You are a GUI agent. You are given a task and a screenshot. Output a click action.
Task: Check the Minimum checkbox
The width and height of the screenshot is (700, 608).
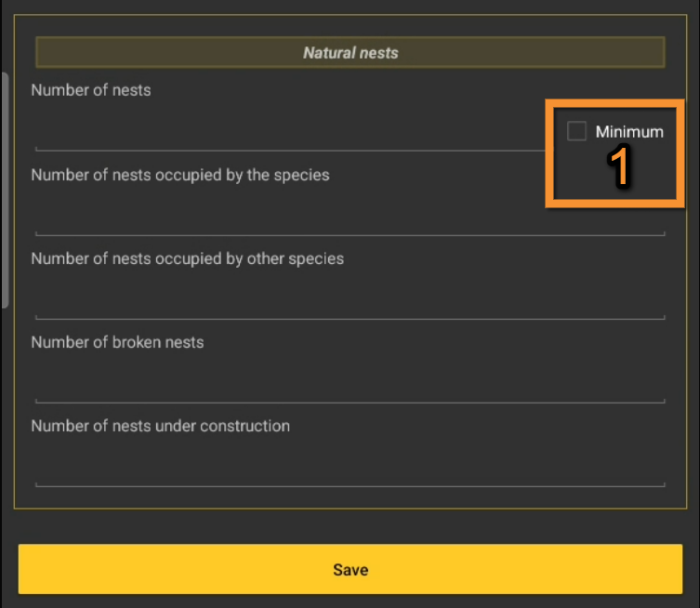tap(576, 131)
